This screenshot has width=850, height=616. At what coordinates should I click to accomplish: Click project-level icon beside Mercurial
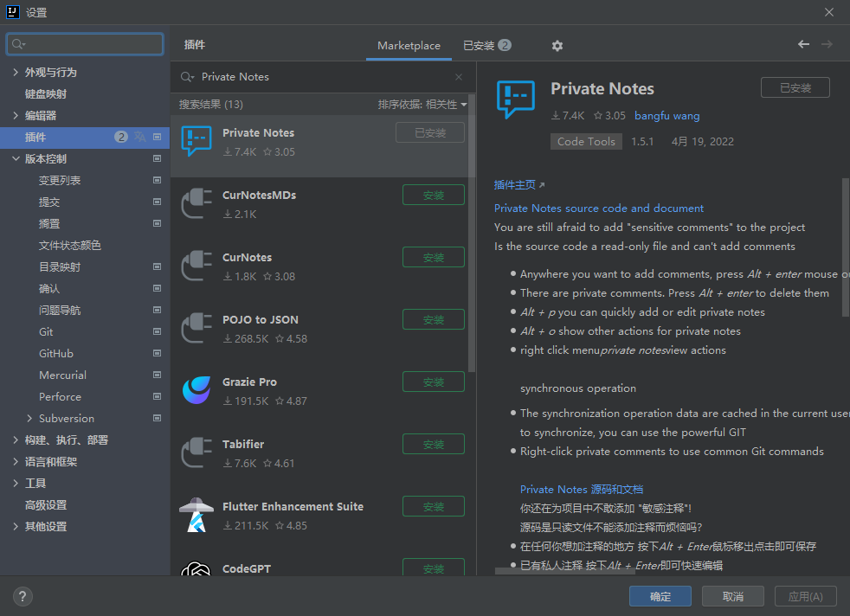click(158, 375)
